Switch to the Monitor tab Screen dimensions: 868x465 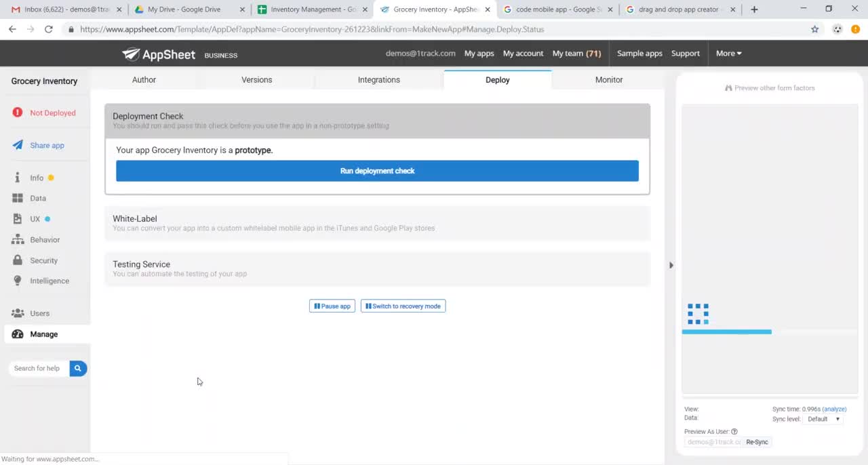609,80
